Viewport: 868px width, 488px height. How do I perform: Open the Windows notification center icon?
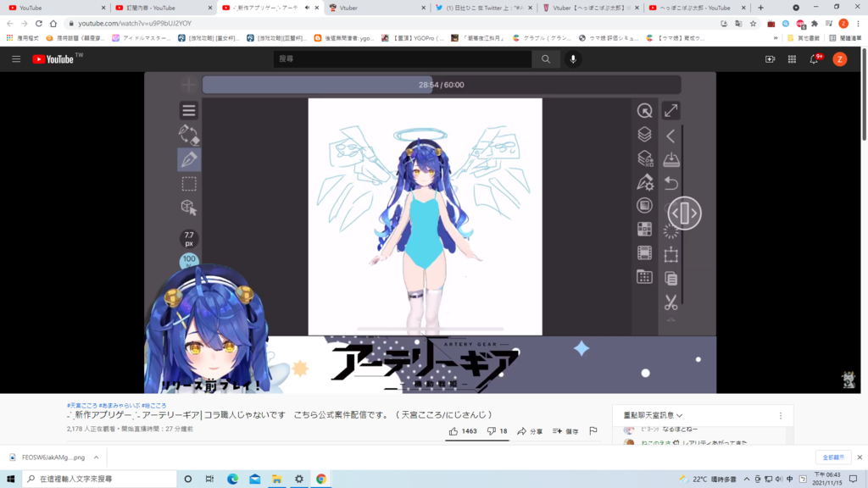point(854,480)
